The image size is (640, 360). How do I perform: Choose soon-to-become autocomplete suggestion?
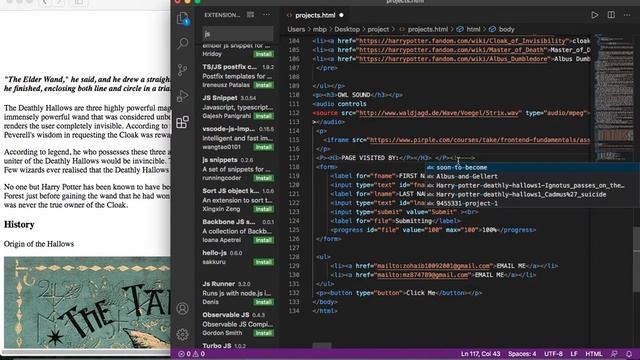(x=532, y=167)
